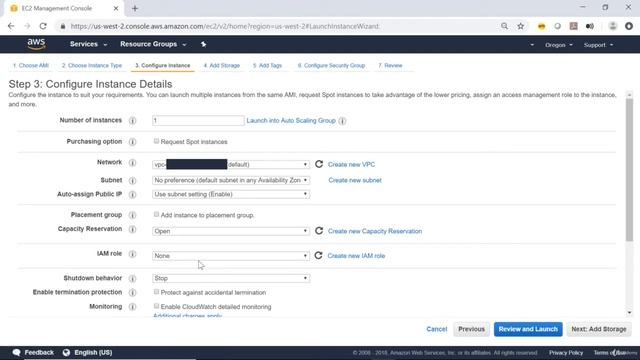Open info icon for Subnet
This screenshot has width=640, height=360.
tap(132, 180)
